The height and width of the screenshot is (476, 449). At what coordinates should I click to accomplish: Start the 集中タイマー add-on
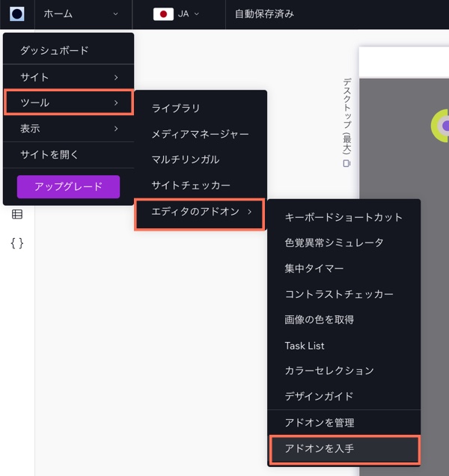click(344, 269)
